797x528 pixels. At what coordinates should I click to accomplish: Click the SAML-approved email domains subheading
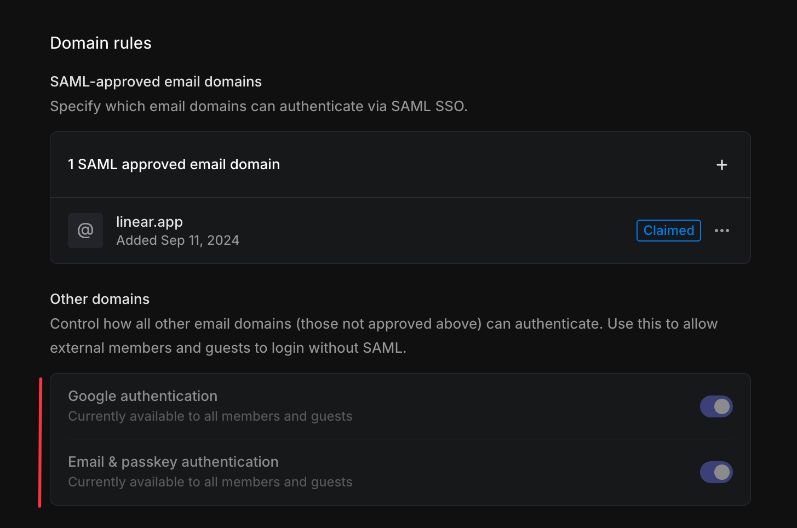tap(155, 82)
